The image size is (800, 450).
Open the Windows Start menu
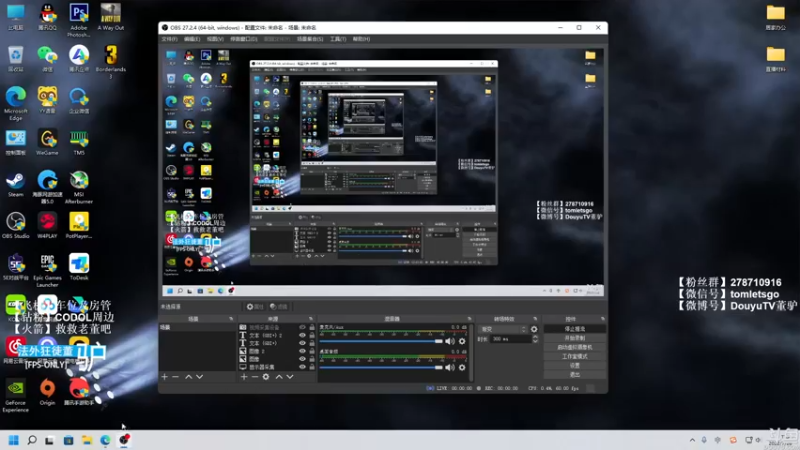(14, 440)
